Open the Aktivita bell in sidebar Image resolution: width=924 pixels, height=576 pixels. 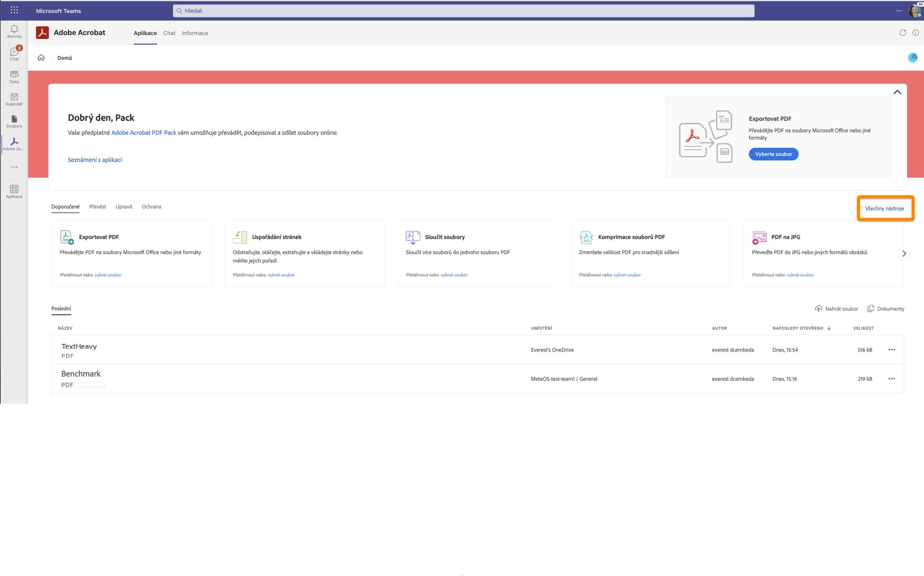pos(14,31)
